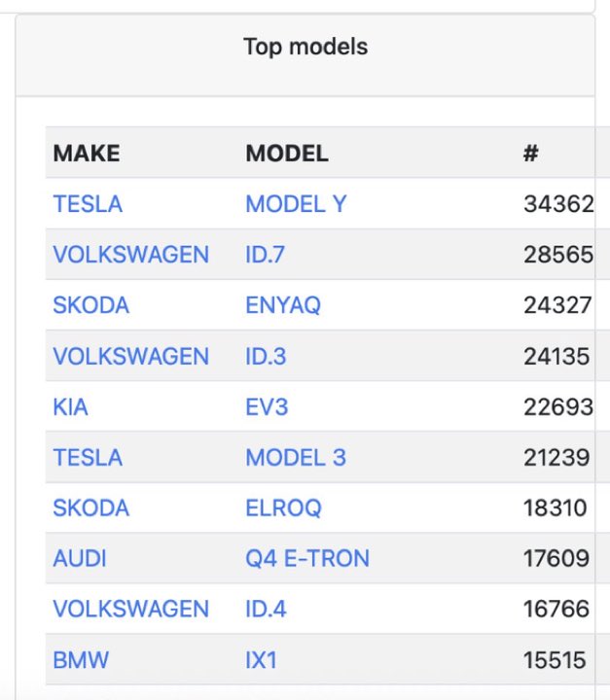Screen dimensions: 610x700
Task: Click the VOLKSWAGEN link beside ID.3
Action: pyautogui.click(x=131, y=356)
